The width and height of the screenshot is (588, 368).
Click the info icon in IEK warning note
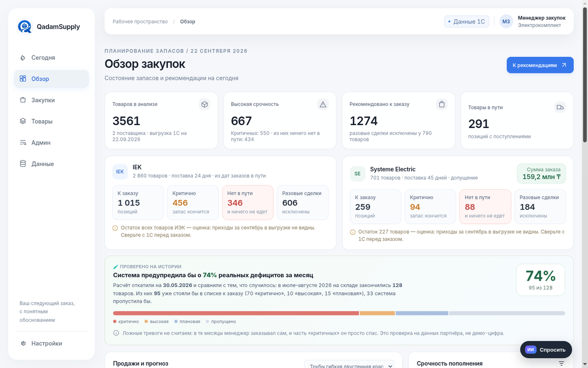pyautogui.click(x=116, y=228)
